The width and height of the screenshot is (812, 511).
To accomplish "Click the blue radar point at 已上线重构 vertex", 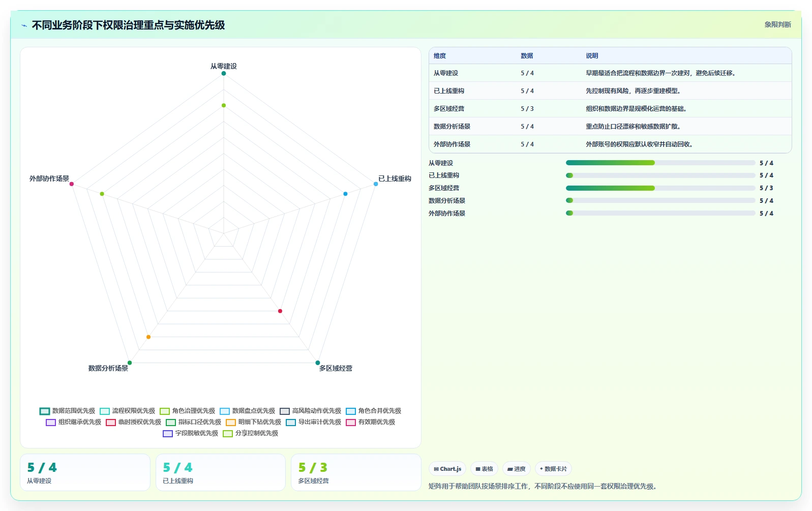I will pyautogui.click(x=376, y=184).
